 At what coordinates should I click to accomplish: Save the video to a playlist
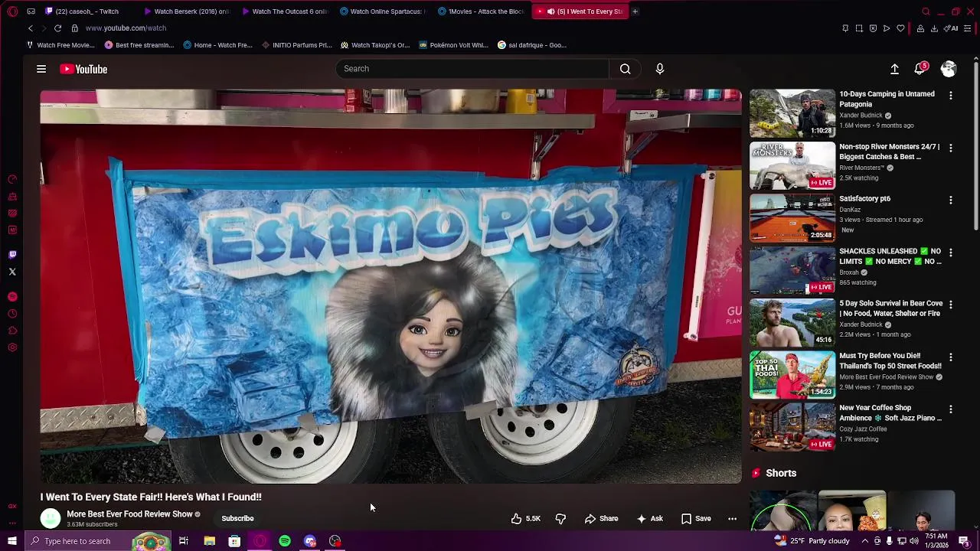coord(696,519)
